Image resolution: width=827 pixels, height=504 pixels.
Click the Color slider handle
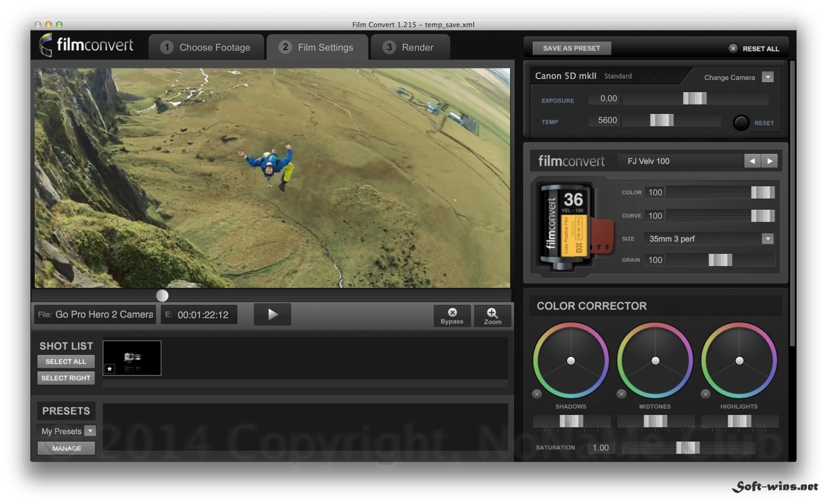coord(763,192)
